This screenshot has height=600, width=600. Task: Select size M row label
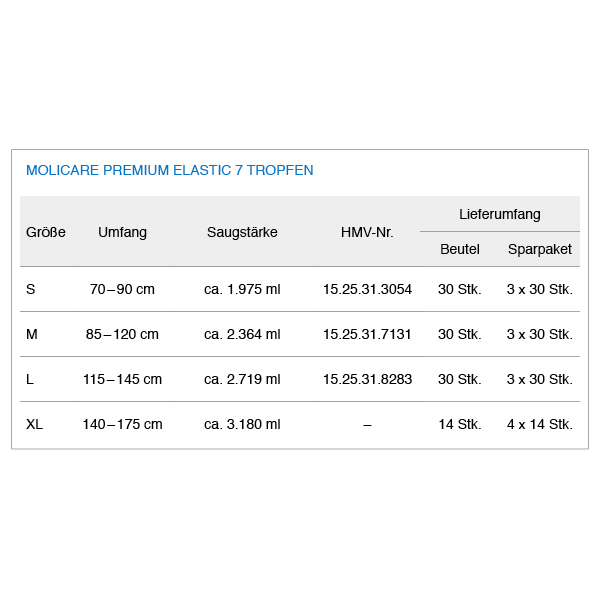tap(32, 334)
